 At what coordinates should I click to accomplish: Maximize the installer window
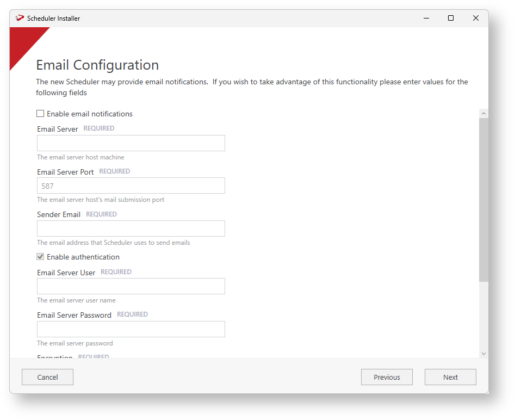451,18
